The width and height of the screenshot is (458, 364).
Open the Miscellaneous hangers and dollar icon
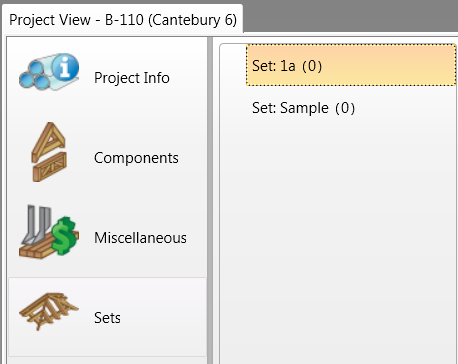pyautogui.click(x=49, y=231)
